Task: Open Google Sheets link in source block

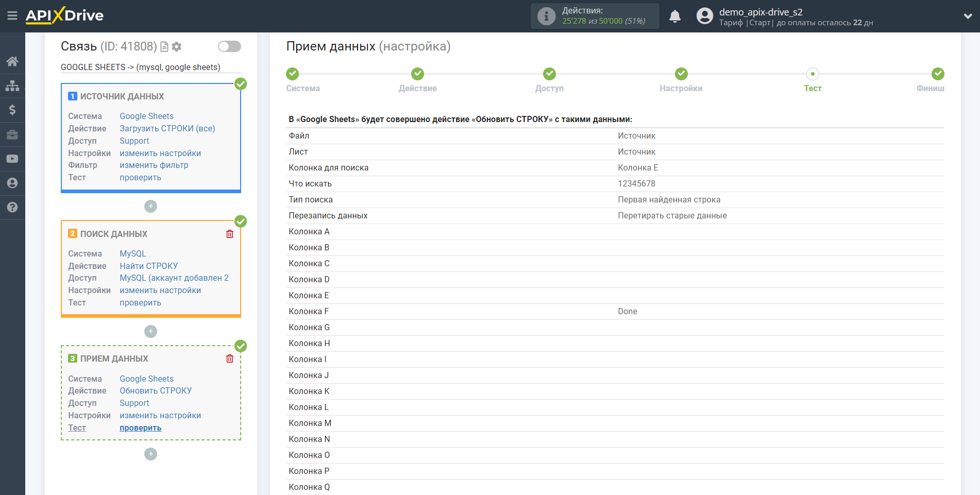Action: click(x=146, y=116)
